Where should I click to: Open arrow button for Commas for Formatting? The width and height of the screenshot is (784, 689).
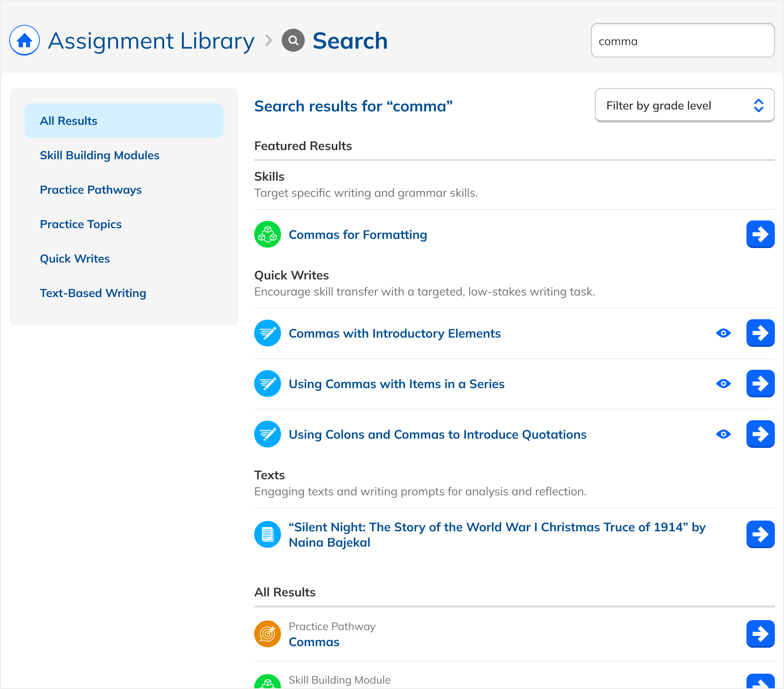pos(760,234)
